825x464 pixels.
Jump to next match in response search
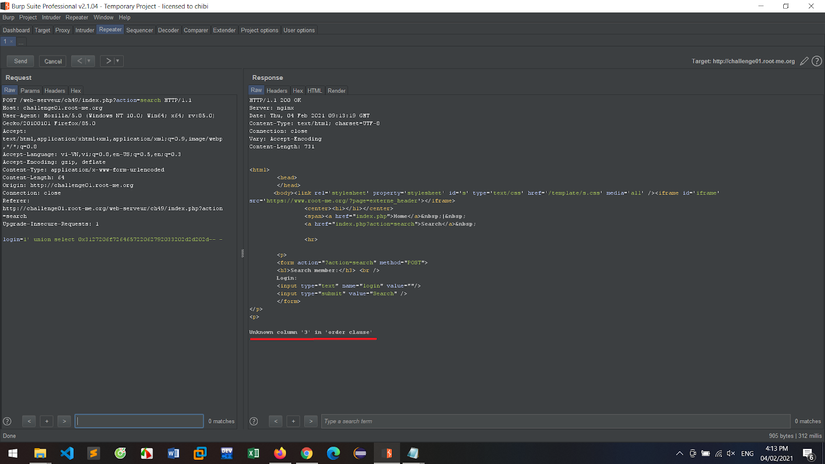[310, 421]
